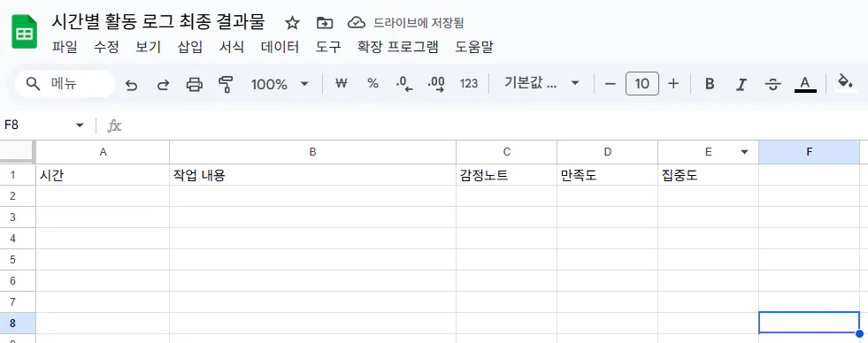868x343 pixels.
Task: Select the fill handle on cell F8
Action: pyautogui.click(x=859, y=333)
